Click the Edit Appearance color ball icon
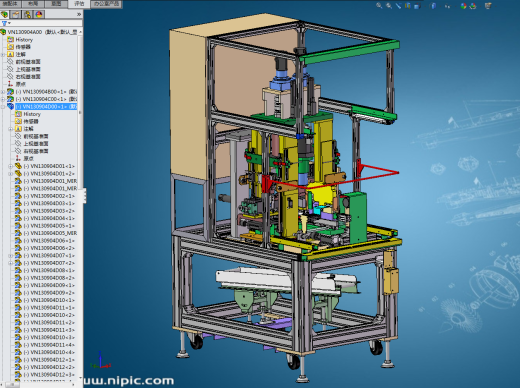Image resolution: width=520 pixels, height=388 pixels. (x=463, y=6)
